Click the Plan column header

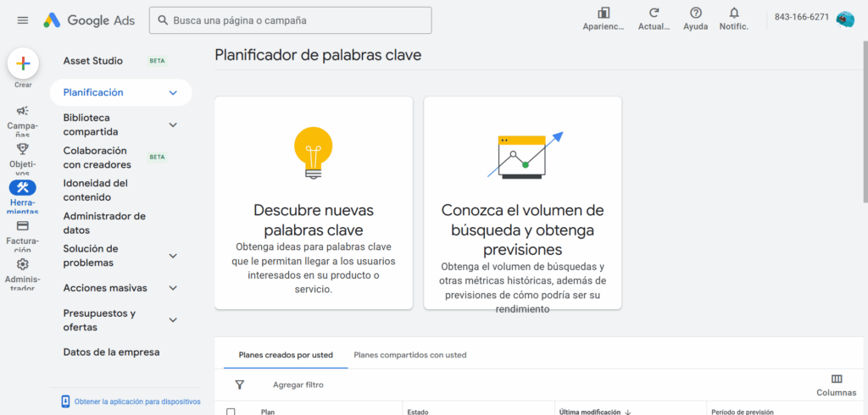tap(268, 412)
